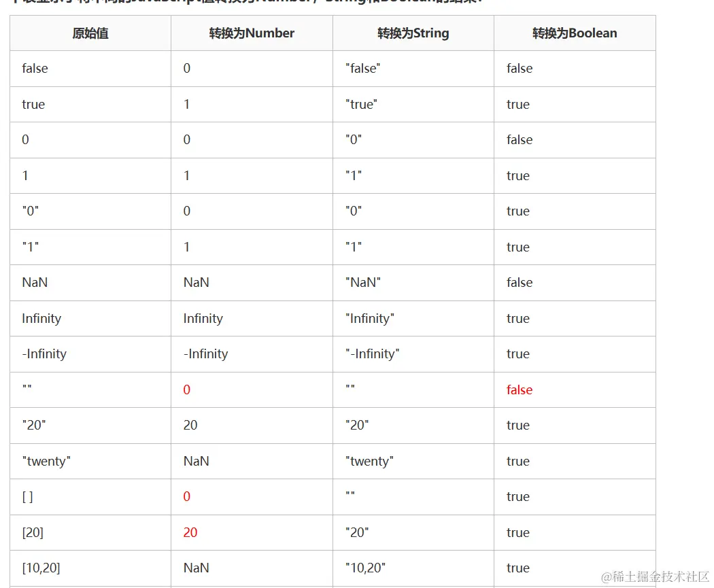Select the 转换为String header cell

(x=413, y=33)
